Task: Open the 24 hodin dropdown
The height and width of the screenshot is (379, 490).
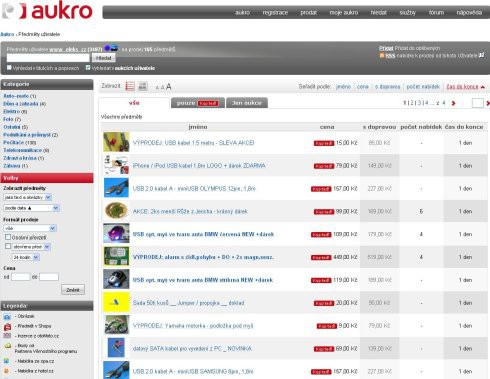Action: [26, 257]
